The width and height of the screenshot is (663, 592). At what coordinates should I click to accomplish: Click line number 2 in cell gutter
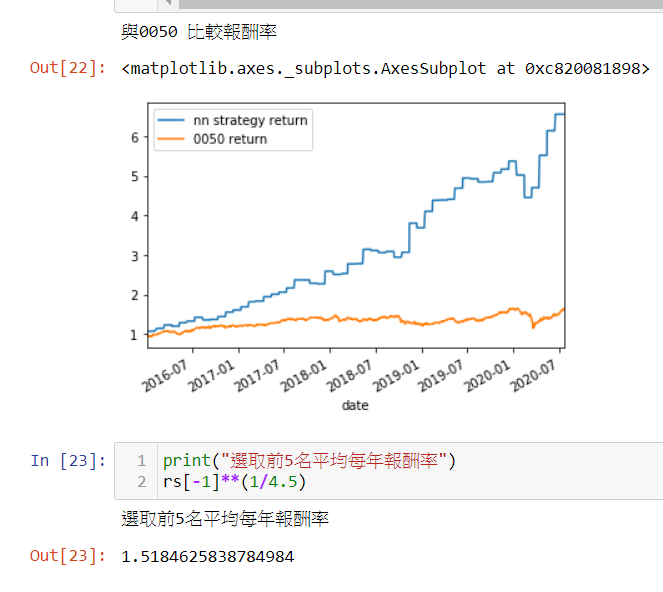(142, 482)
